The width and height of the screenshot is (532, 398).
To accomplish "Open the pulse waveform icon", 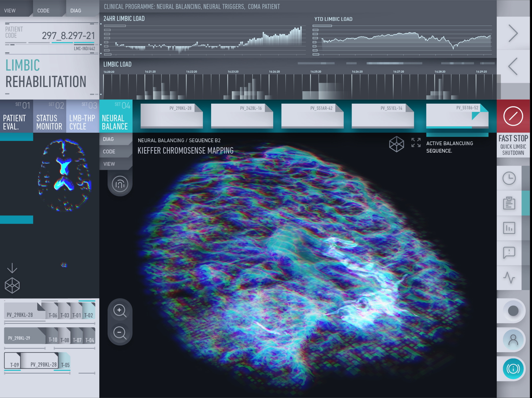I will (x=509, y=277).
